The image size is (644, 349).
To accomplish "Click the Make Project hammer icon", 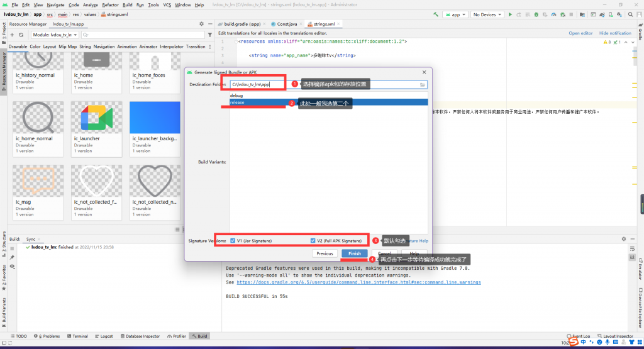I will (x=437, y=14).
